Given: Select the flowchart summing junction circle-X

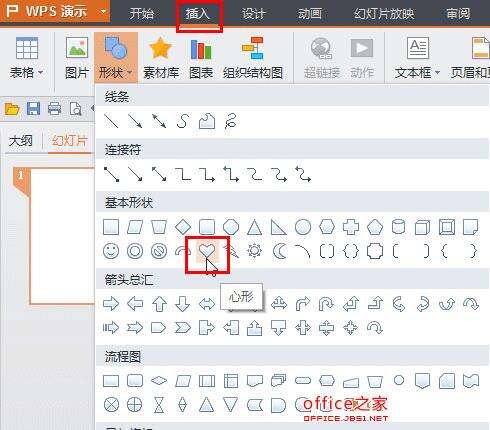Looking at the screenshot, I should click(111, 405).
